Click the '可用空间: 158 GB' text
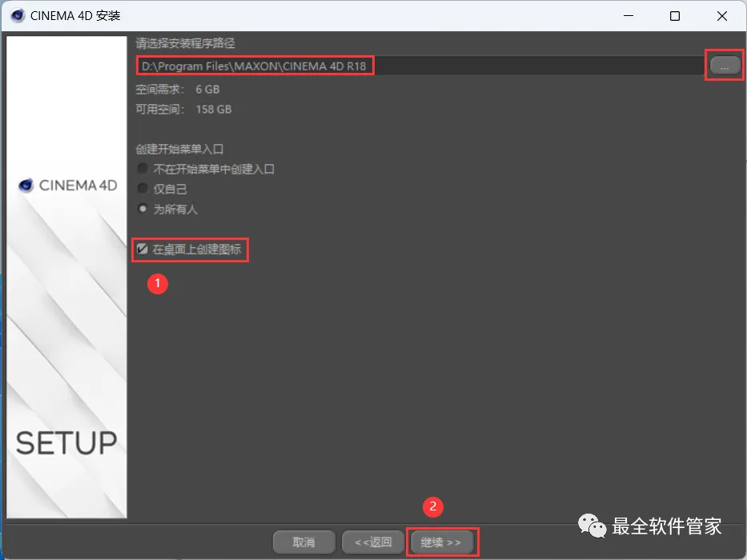The image size is (747, 560). [x=183, y=109]
